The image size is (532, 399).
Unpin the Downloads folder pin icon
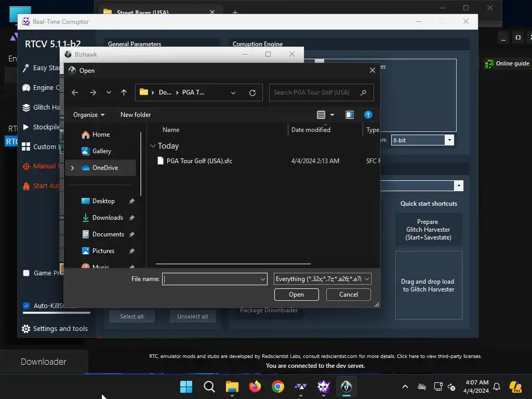(131, 218)
